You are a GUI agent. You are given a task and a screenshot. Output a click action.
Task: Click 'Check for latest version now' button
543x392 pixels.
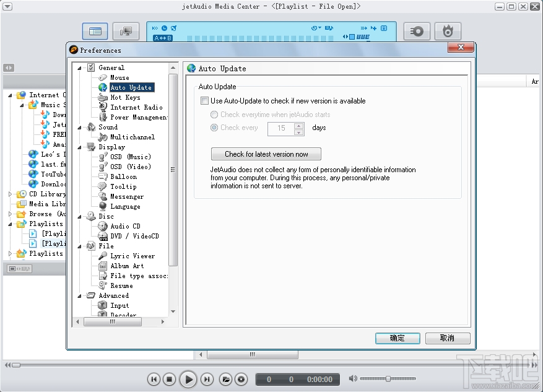(266, 154)
